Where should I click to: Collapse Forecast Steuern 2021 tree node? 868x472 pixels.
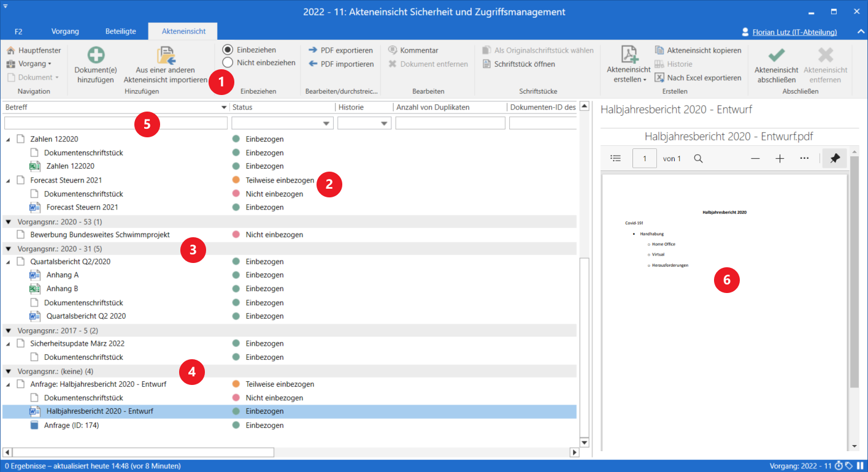coord(9,180)
